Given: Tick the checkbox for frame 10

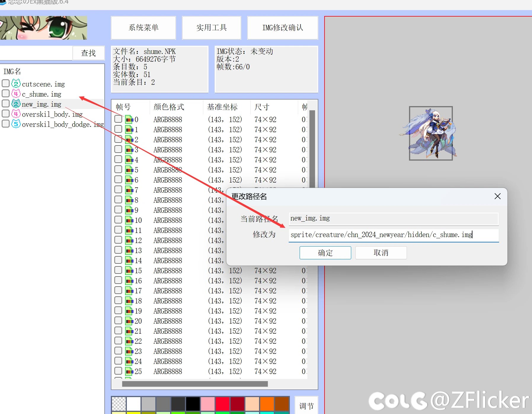Looking at the screenshot, I should [x=118, y=220].
